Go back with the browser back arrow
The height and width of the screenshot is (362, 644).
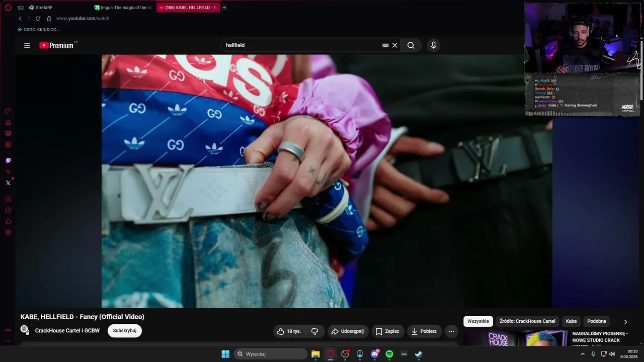coord(20,19)
